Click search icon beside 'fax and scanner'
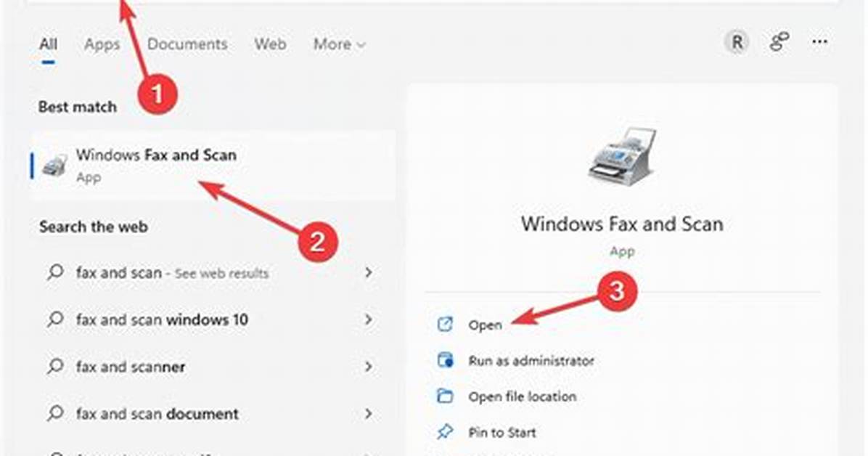The height and width of the screenshot is (456, 868). pos(55,366)
